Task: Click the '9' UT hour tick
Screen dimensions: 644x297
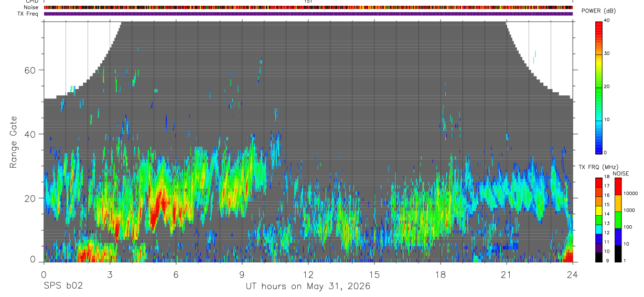Action: tap(242, 274)
